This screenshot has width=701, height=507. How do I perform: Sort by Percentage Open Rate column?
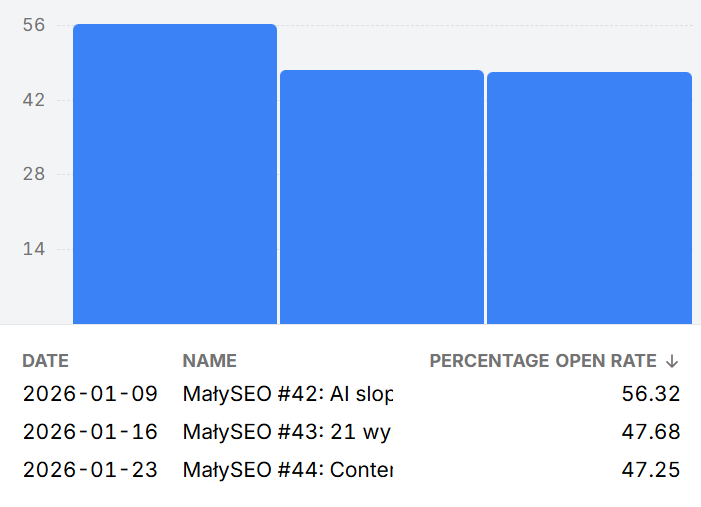click(x=543, y=361)
